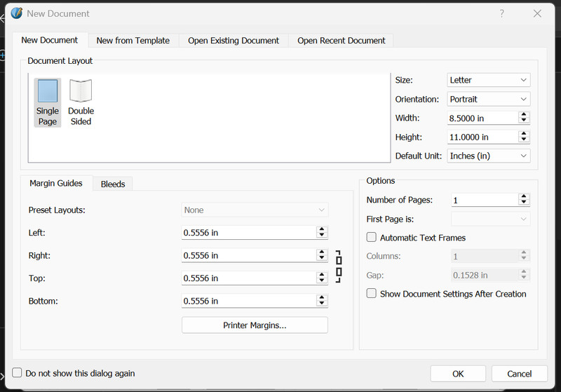Open the First Page is dropdown
Image resolution: width=561 pixels, height=392 pixels.
(490, 219)
